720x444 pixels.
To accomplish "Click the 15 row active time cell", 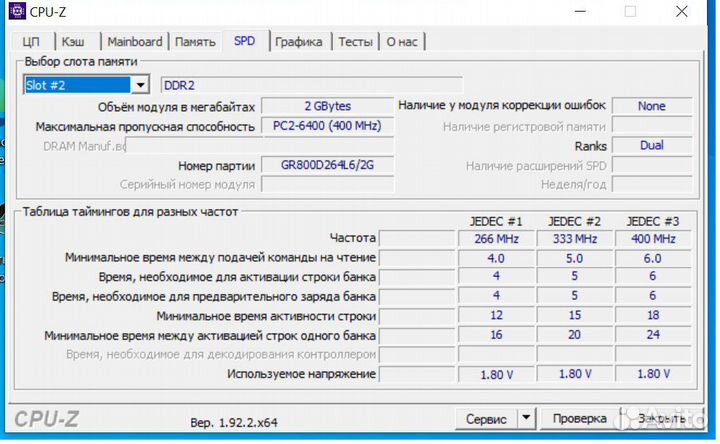I will point(574,315).
